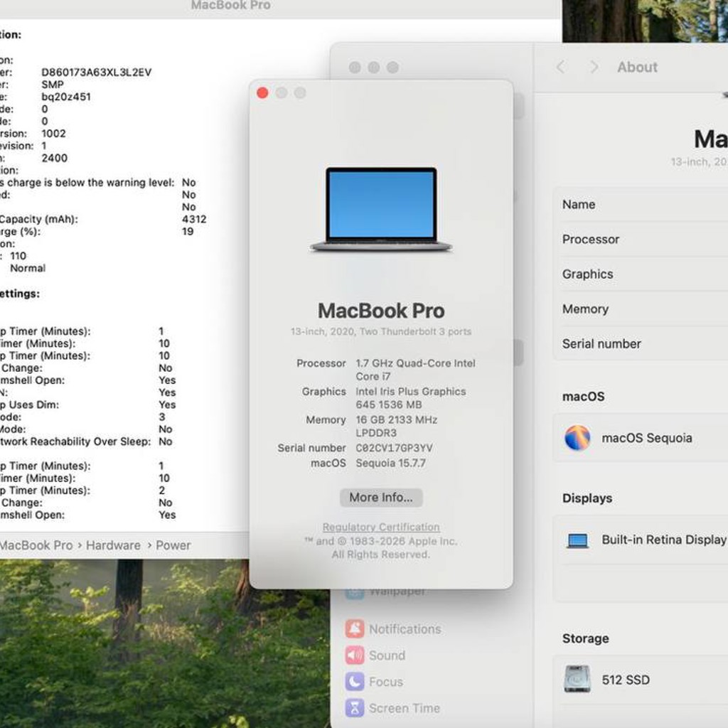Image resolution: width=728 pixels, height=728 pixels.
Task: Click the SMP manufacturer value
Action: click(53, 85)
